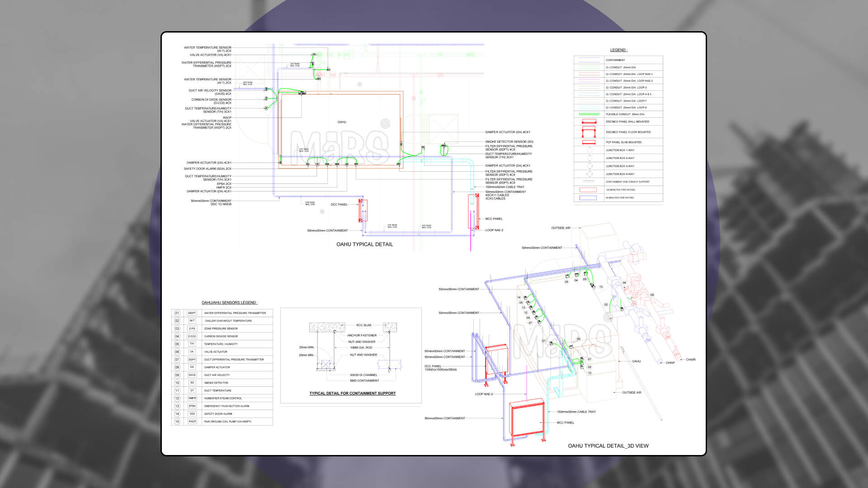The height and width of the screenshot is (488, 868).
Task: Click the red 120 minutes fire rating swatch
Action: [588, 190]
